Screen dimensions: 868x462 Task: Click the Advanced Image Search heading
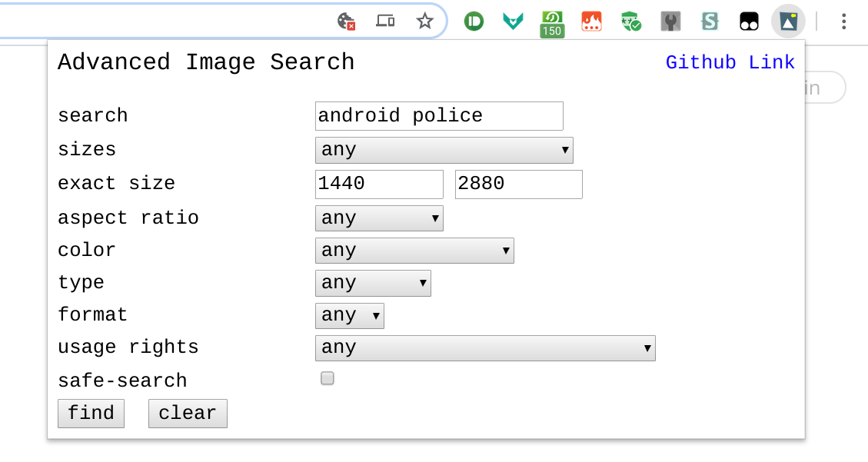click(206, 62)
